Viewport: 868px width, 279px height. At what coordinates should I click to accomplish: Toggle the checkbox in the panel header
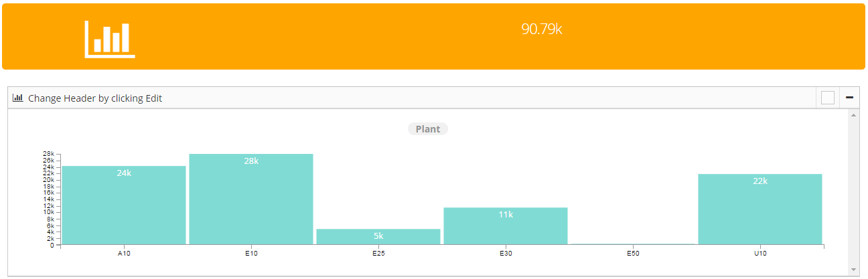[x=828, y=98]
